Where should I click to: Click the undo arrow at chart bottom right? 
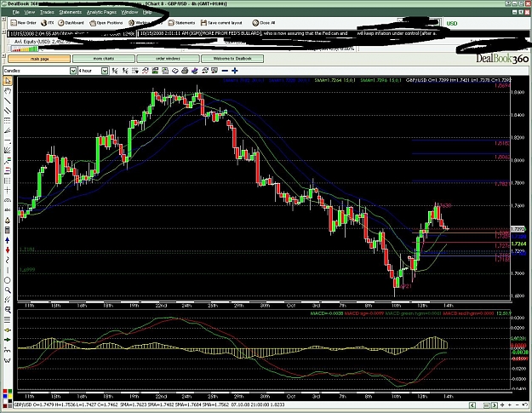click(x=524, y=404)
